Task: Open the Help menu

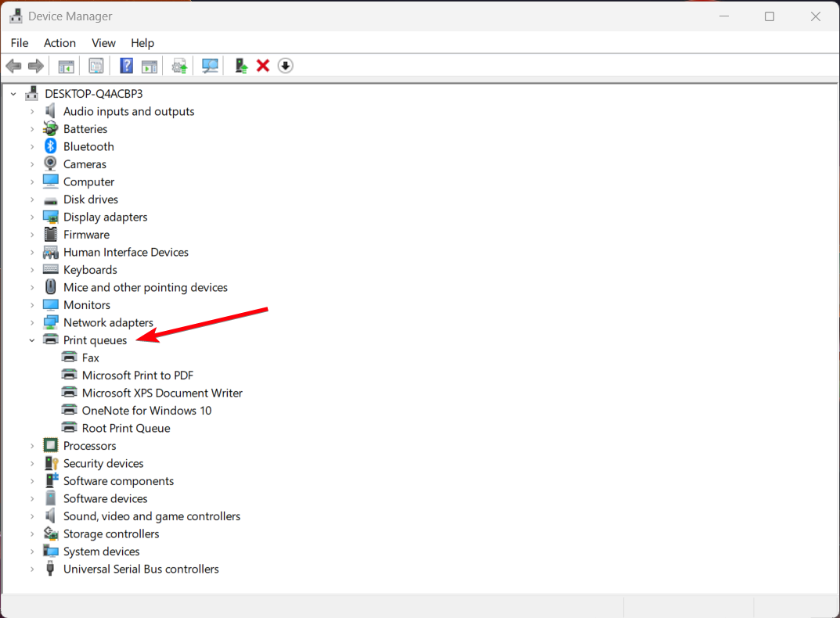Action: click(x=142, y=43)
